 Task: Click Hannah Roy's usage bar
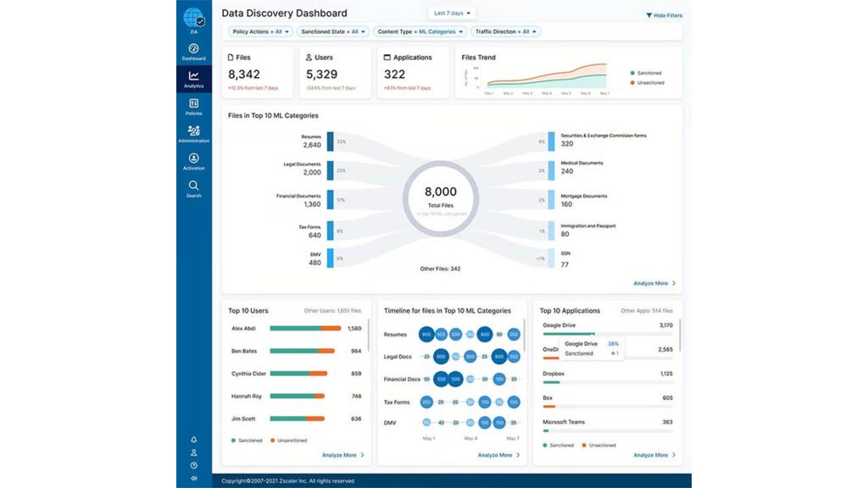[x=298, y=396]
